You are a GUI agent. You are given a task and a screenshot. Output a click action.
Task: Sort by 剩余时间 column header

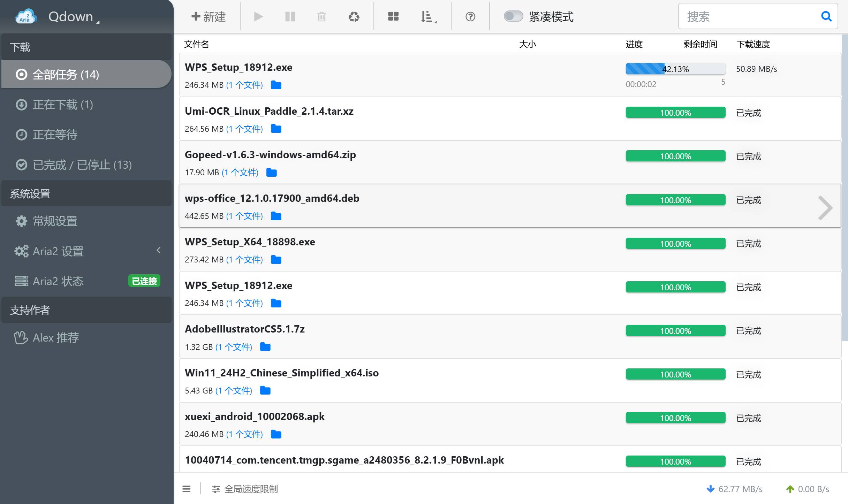point(701,44)
